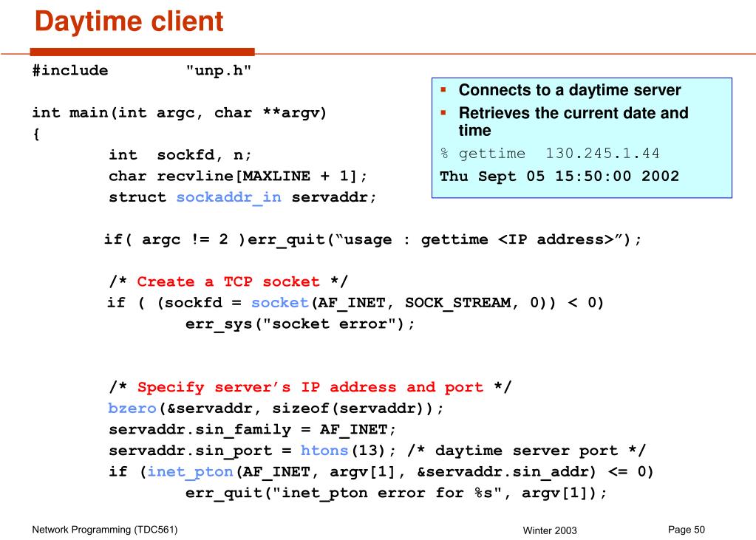Click the "% gettime 130.245.1.44" command line
Image resolution: width=756 pixels, height=540 pixels.
550,154
